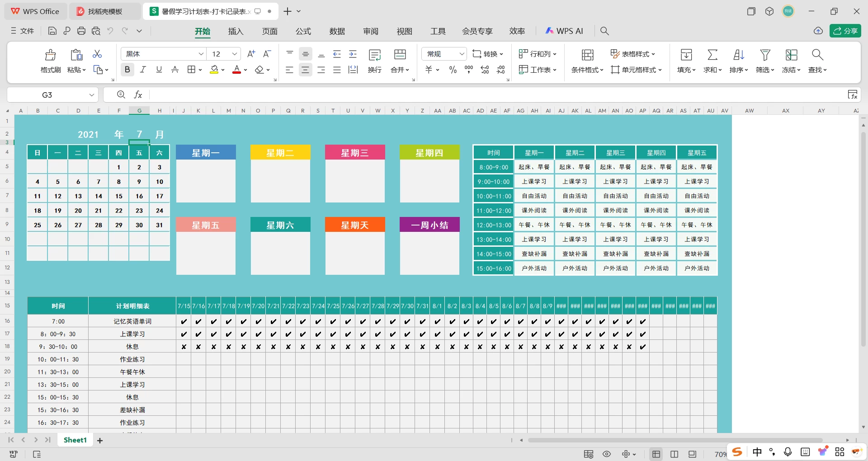Click the Share (分享) button
868x461 pixels.
(x=845, y=31)
